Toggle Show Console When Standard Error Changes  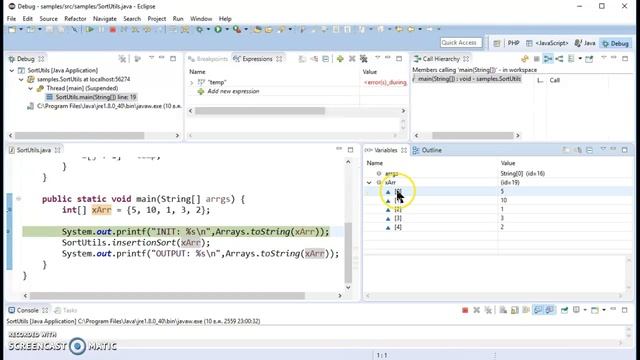coord(549,310)
